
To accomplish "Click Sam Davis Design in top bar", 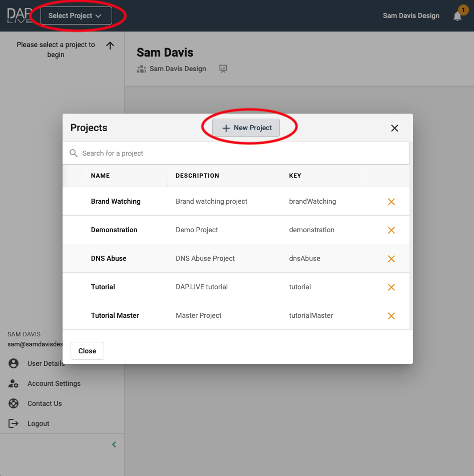I will pos(411,16).
